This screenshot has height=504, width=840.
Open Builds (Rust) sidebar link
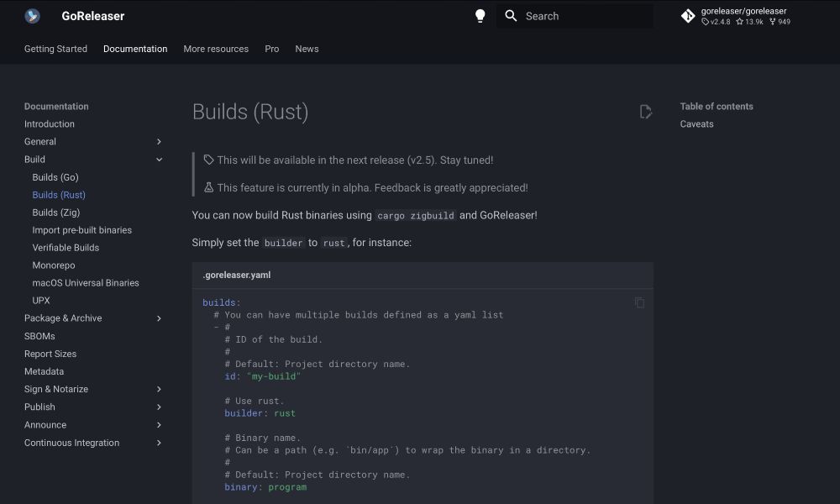coord(59,195)
